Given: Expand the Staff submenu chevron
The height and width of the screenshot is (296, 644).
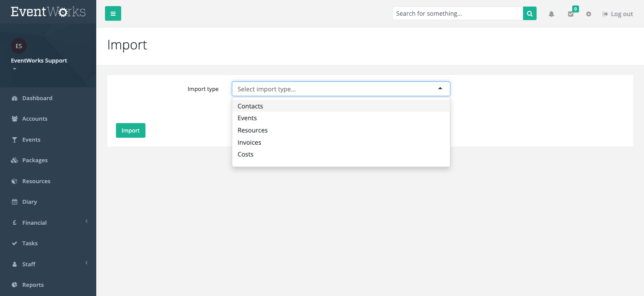Looking at the screenshot, I should (87, 263).
